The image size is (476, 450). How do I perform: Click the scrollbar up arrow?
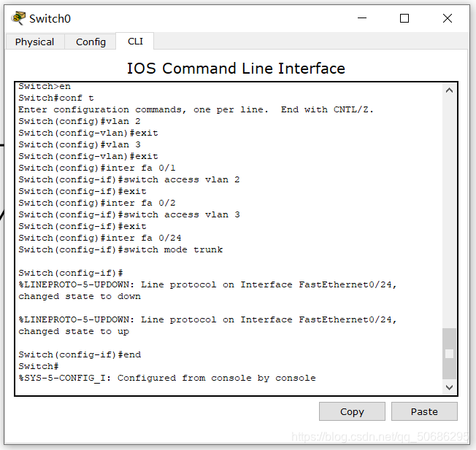[449, 90]
